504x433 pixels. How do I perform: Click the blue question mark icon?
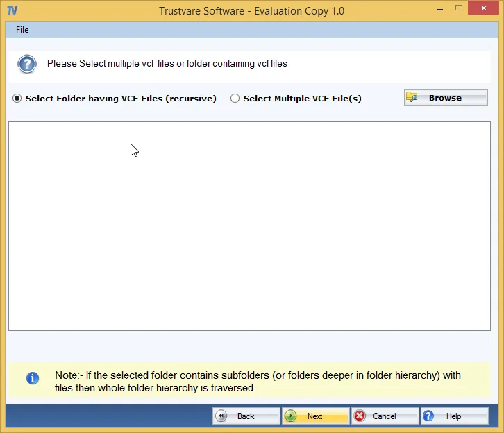click(x=27, y=64)
